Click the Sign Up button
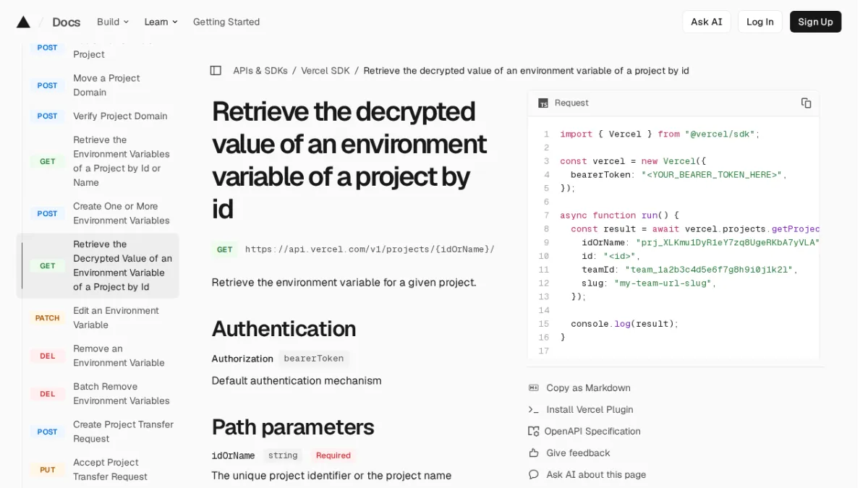Image resolution: width=868 pixels, height=488 pixels. click(815, 22)
